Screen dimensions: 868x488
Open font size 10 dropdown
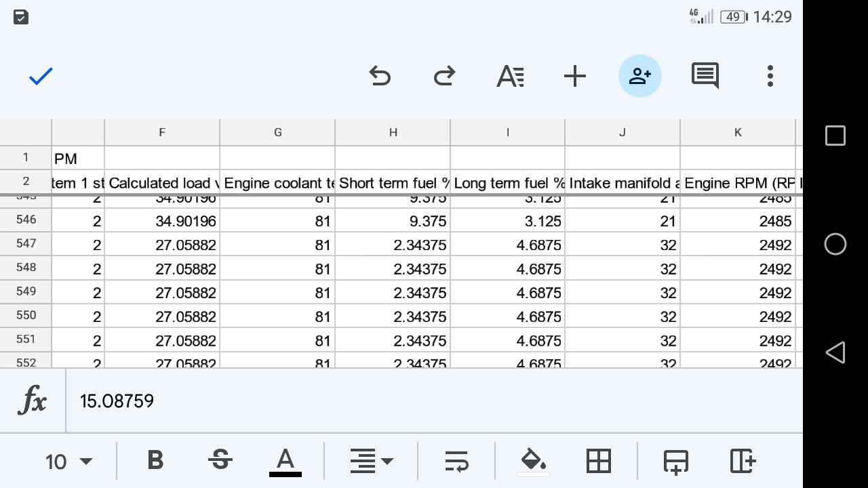point(68,462)
